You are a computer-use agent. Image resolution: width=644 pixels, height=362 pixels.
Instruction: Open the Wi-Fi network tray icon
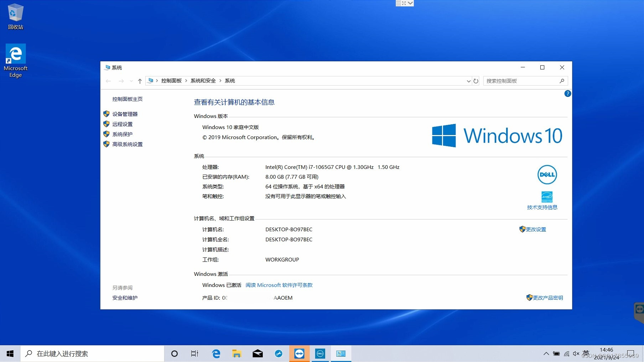click(x=567, y=354)
